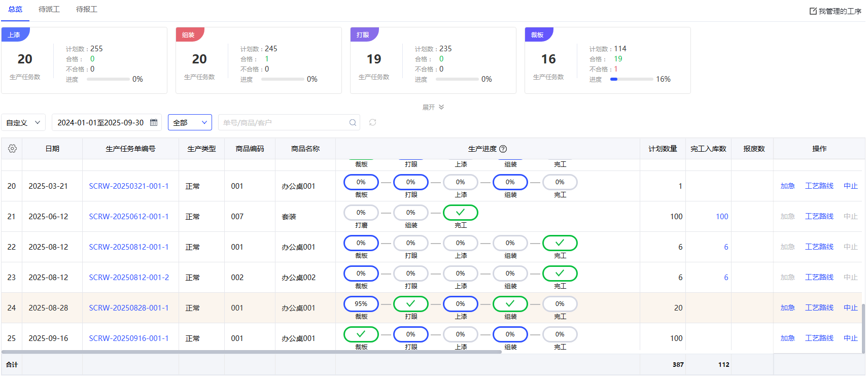This screenshot has height=377, width=868.
Task: Click 加急 for row 25
Action: tap(787, 338)
